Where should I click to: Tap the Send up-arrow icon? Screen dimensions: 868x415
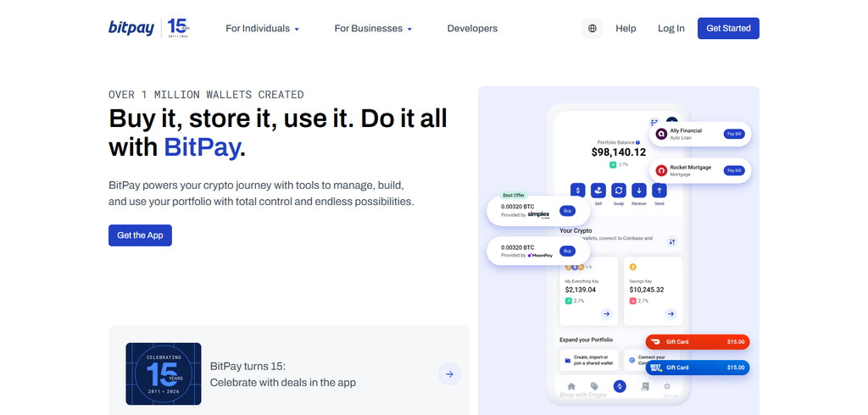[x=659, y=191]
